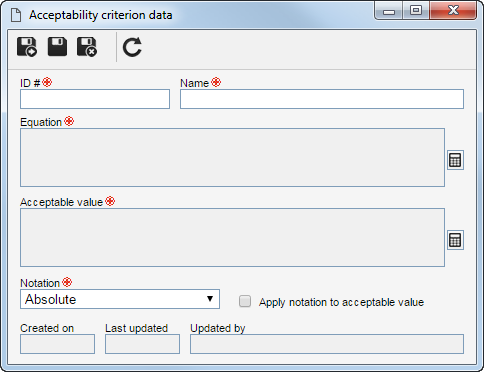Close the Acceptability criterion data window
The image size is (484, 372).
tap(453, 11)
